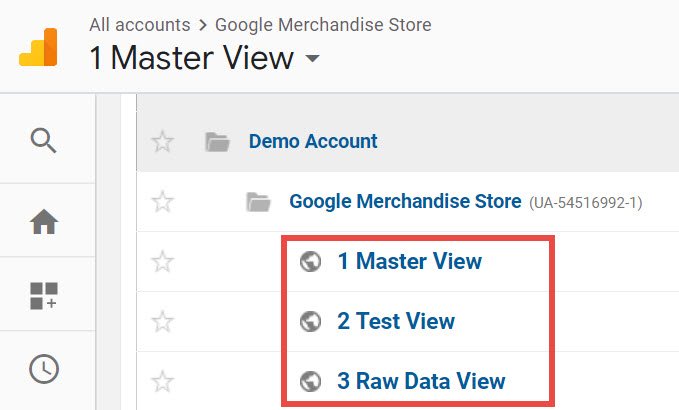The image size is (679, 410).
Task: Click the Google Merchandise Store folder icon
Action: pyautogui.click(x=258, y=203)
